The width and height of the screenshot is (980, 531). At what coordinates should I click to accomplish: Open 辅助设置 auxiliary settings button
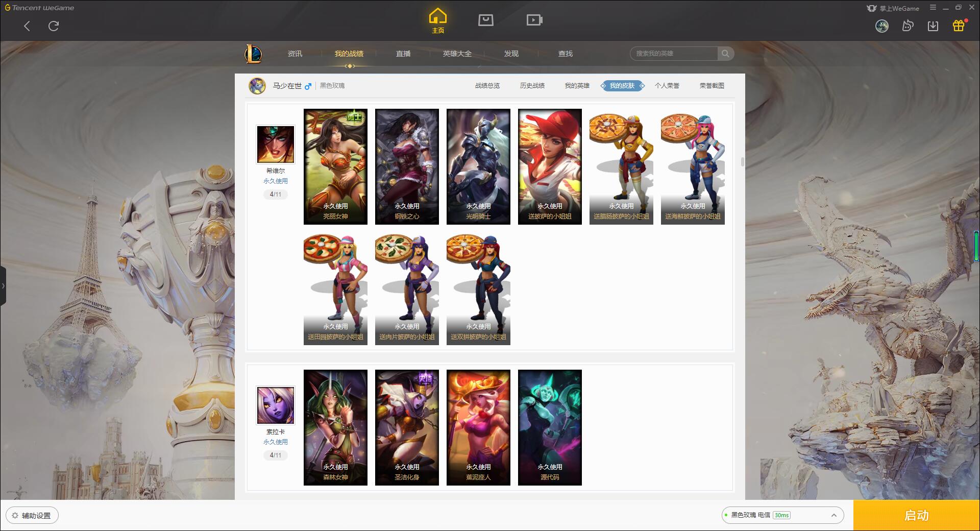point(32,516)
